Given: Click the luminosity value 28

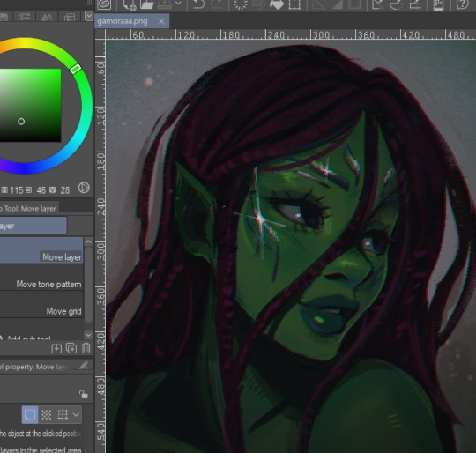Looking at the screenshot, I should (x=65, y=190).
